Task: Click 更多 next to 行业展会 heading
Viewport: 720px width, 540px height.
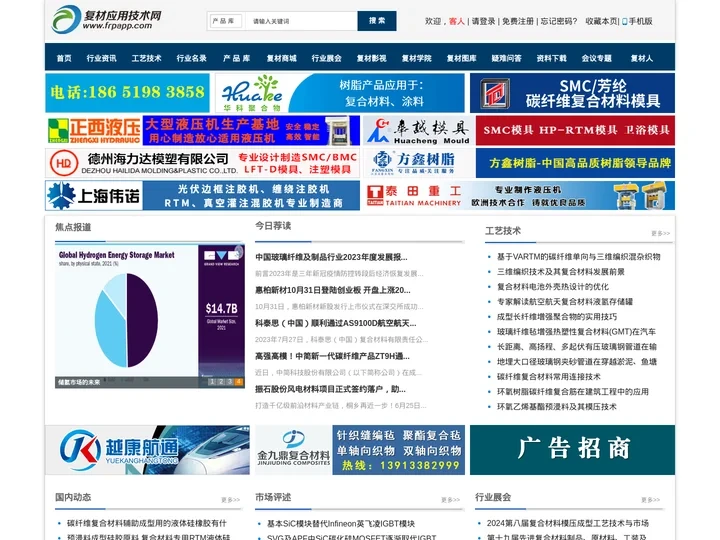Action: click(651, 500)
